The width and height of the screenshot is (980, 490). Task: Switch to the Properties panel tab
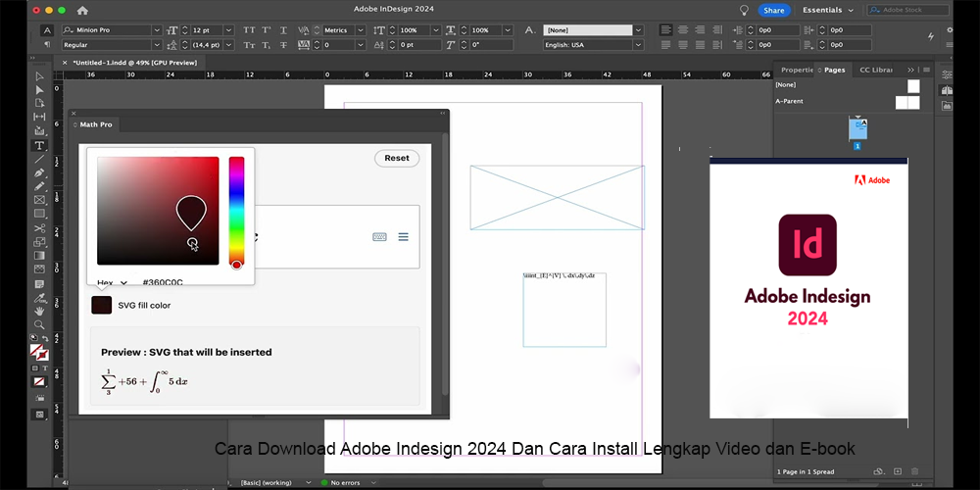pyautogui.click(x=797, y=70)
